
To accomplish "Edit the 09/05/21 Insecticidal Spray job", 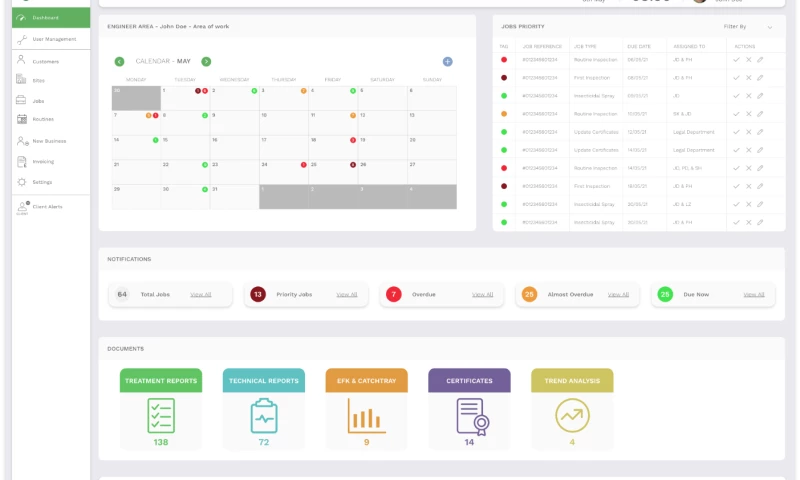I will [x=760, y=96].
